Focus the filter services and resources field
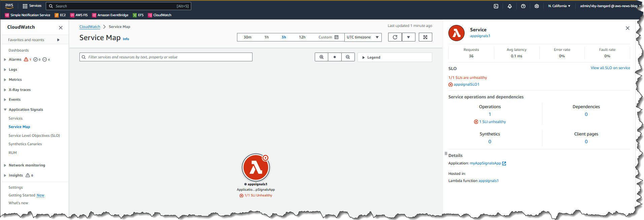 [x=166, y=57]
